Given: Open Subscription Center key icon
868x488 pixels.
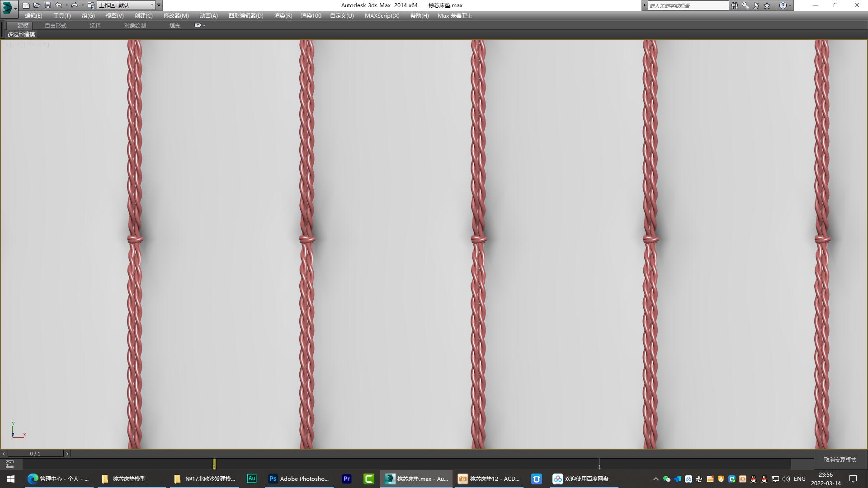Looking at the screenshot, I should [x=745, y=5].
